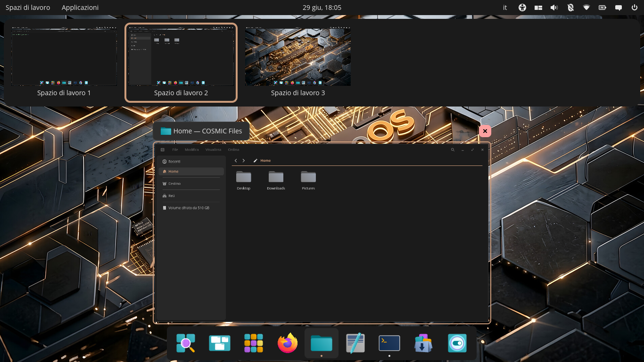This screenshot has width=644, height=362.
Task: Select the 'Spazio di lavoro 1' thumbnail
Action: 64,62
